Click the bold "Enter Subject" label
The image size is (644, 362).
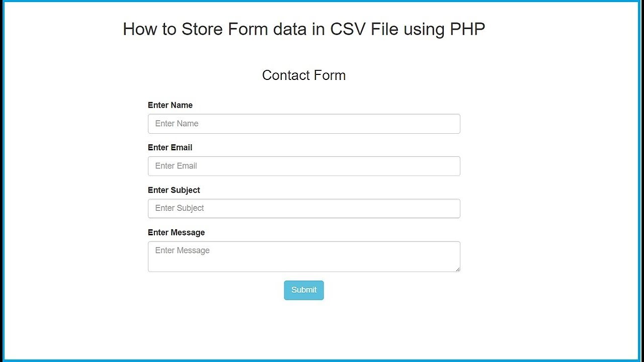174,190
